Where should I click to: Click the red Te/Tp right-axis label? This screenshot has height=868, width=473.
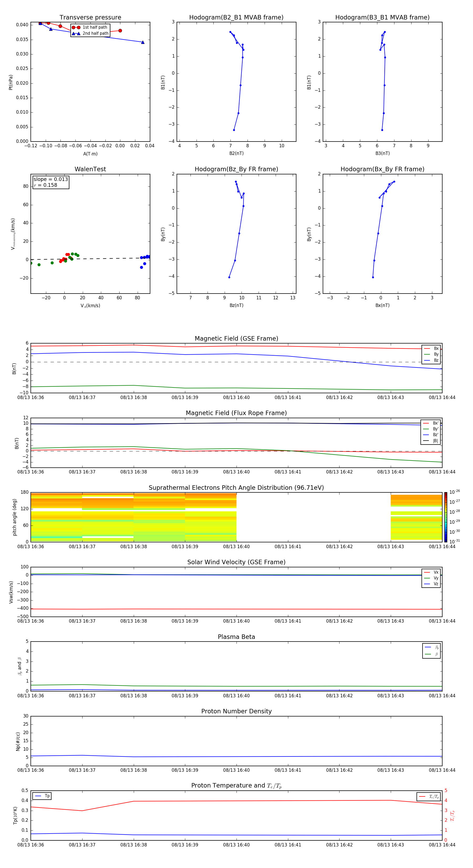coord(453,815)
